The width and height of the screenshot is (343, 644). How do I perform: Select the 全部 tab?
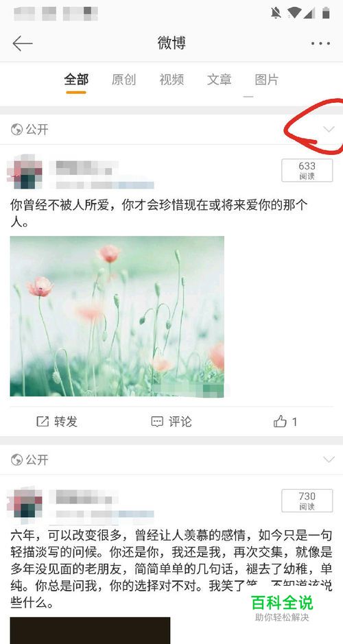(x=76, y=80)
